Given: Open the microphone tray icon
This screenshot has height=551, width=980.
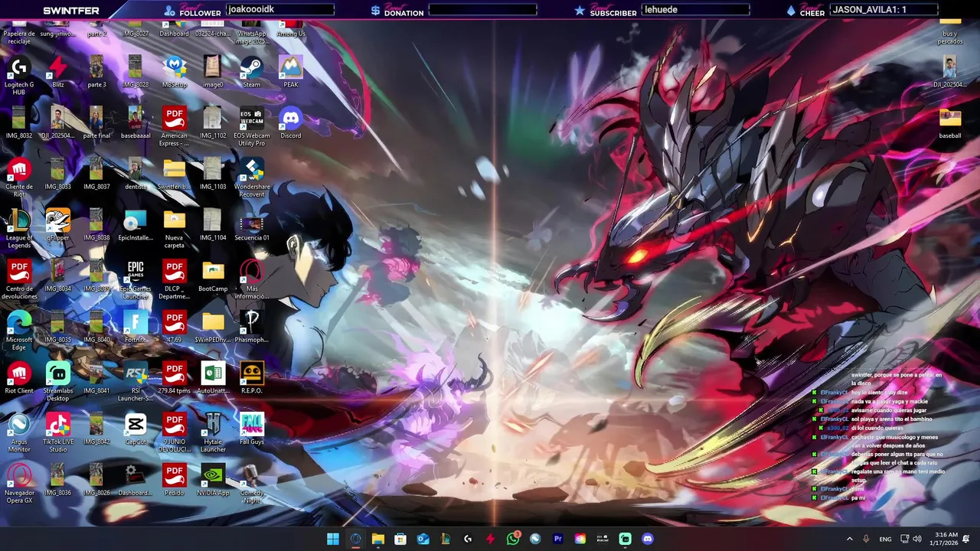Looking at the screenshot, I should tap(867, 539).
